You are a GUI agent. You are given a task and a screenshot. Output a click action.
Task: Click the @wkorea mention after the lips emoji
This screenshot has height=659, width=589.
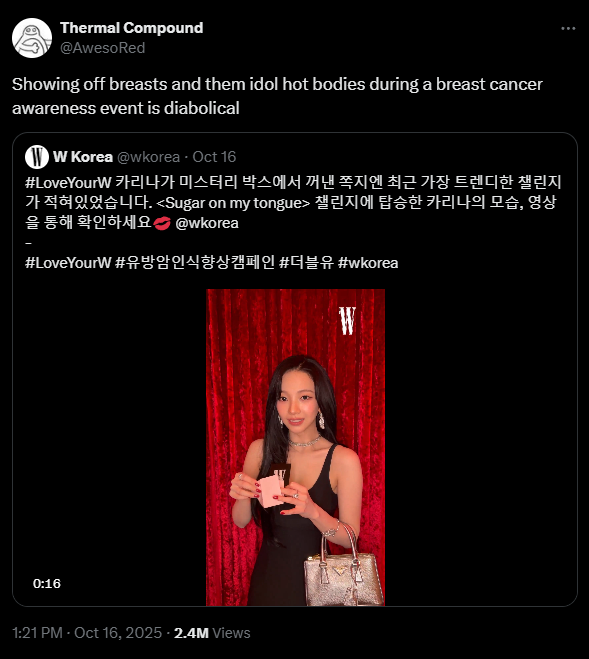click(207, 223)
